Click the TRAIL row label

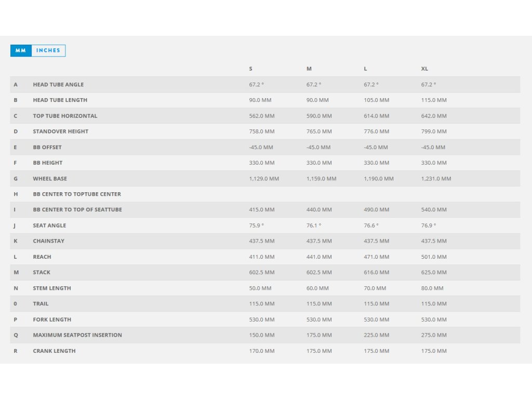click(41, 303)
